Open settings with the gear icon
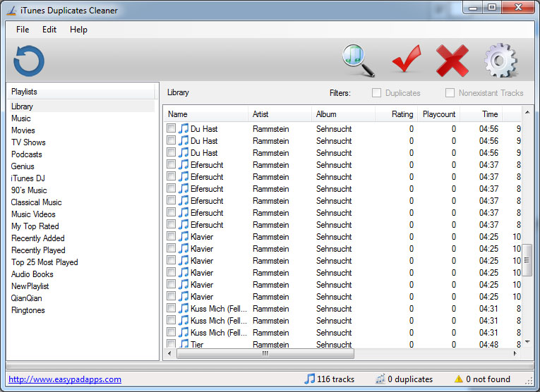Viewport: 540px width, 392px height. click(x=500, y=60)
